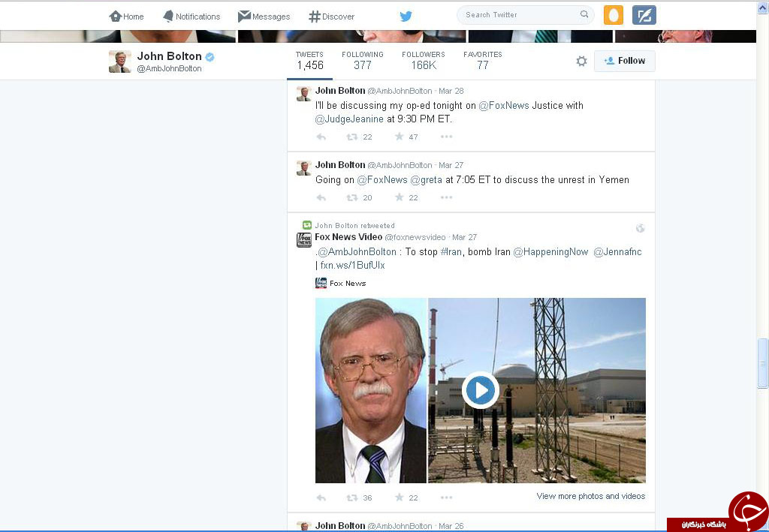
Task: Open the Following 377 tab
Action: 363,61
